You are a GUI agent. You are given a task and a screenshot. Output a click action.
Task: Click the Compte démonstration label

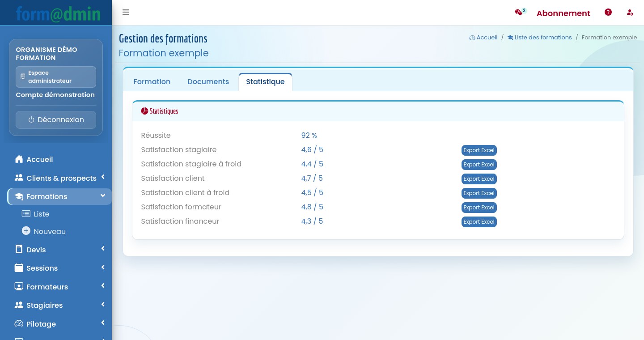(55, 95)
